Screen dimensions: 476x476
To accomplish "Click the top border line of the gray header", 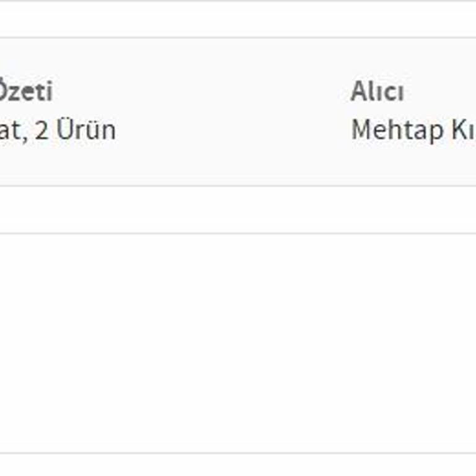I will 238,38.
